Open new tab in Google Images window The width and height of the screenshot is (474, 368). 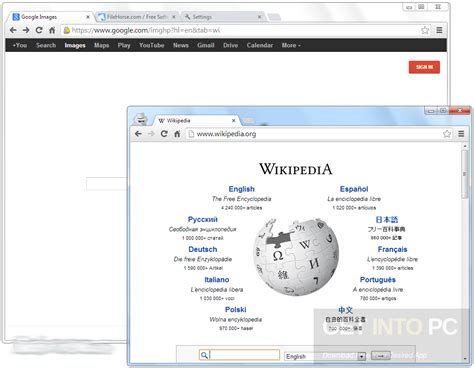[274, 17]
